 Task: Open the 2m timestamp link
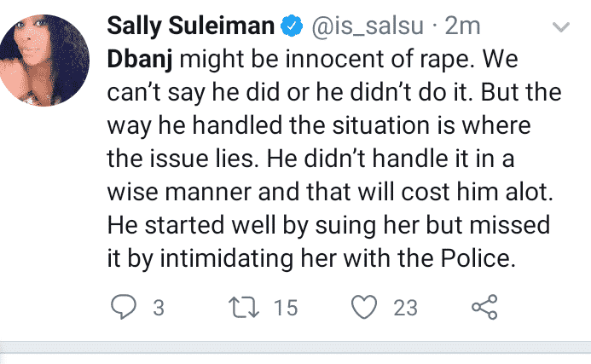click(x=462, y=26)
